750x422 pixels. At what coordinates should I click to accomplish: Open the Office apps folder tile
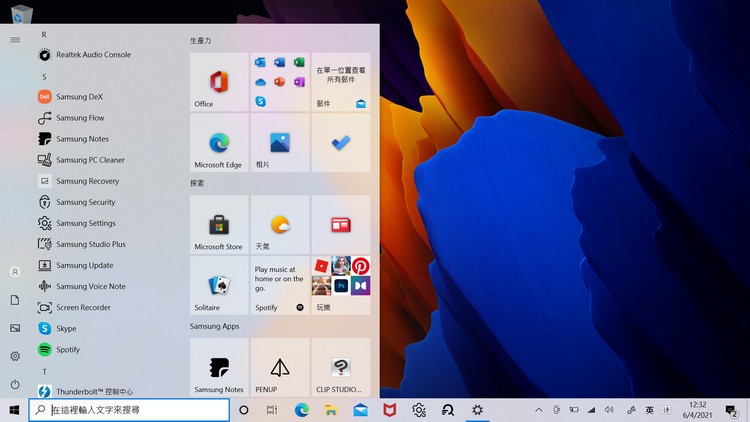280,82
